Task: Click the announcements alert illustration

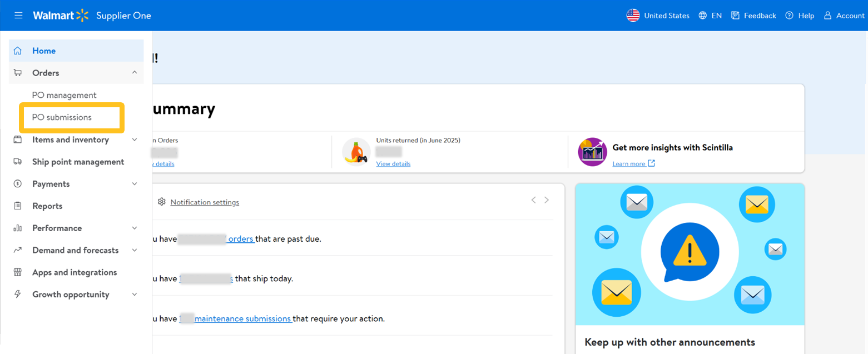Action: pyautogui.click(x=690, y=254)
